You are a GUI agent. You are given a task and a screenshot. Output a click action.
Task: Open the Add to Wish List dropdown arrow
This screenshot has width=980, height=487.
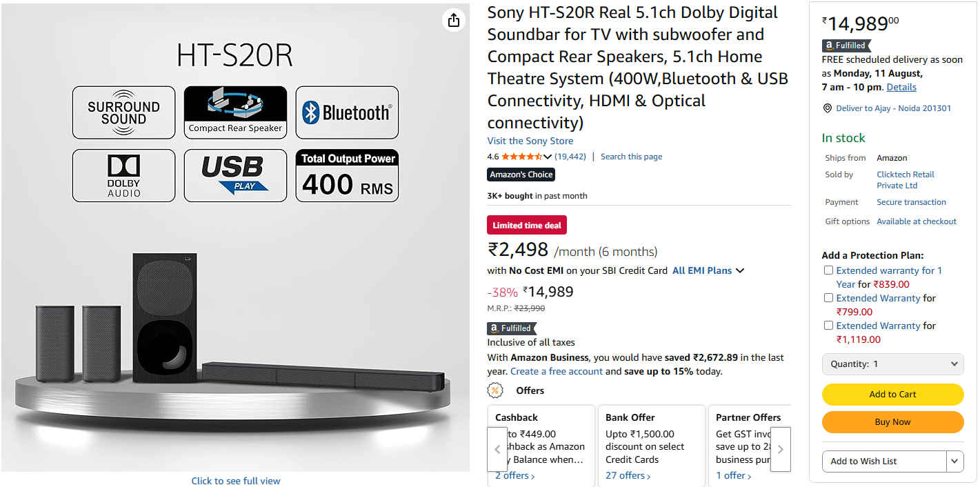tap(954, 461)
